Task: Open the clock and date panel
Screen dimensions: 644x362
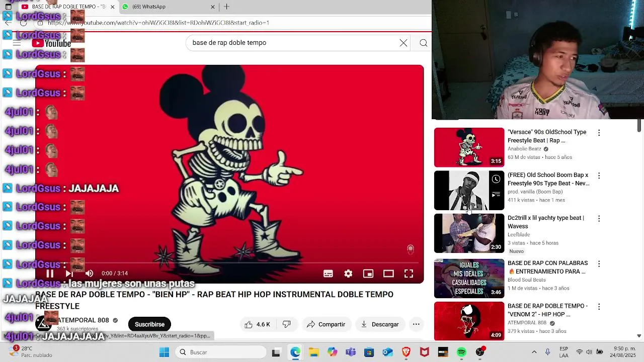Action: point(623,352)
